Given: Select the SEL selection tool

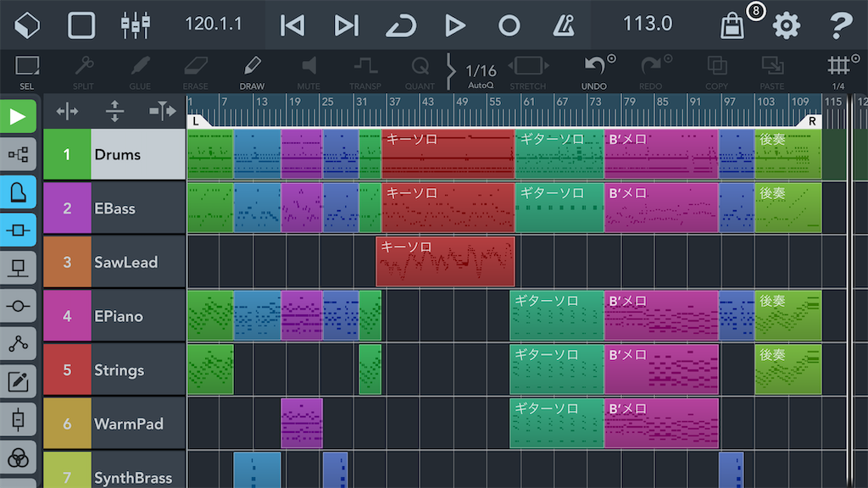Looking at the screenshot, I should click(26, 72).
